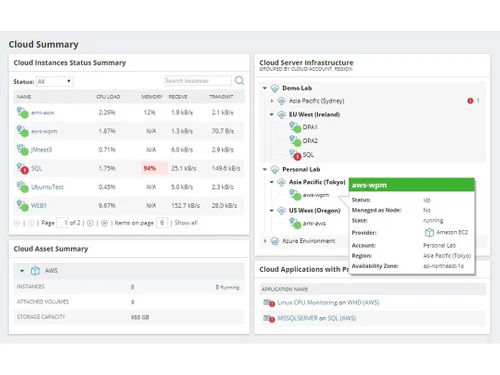Sort instances by CPU LOAD column
The width and height of the screenshot is (500, 375).
(x=108, y=97)
